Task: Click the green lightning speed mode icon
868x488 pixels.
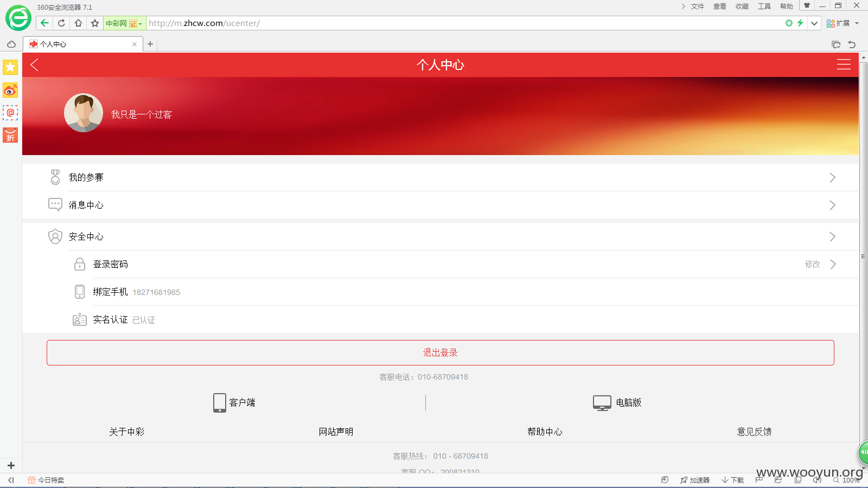Action: 800,23
